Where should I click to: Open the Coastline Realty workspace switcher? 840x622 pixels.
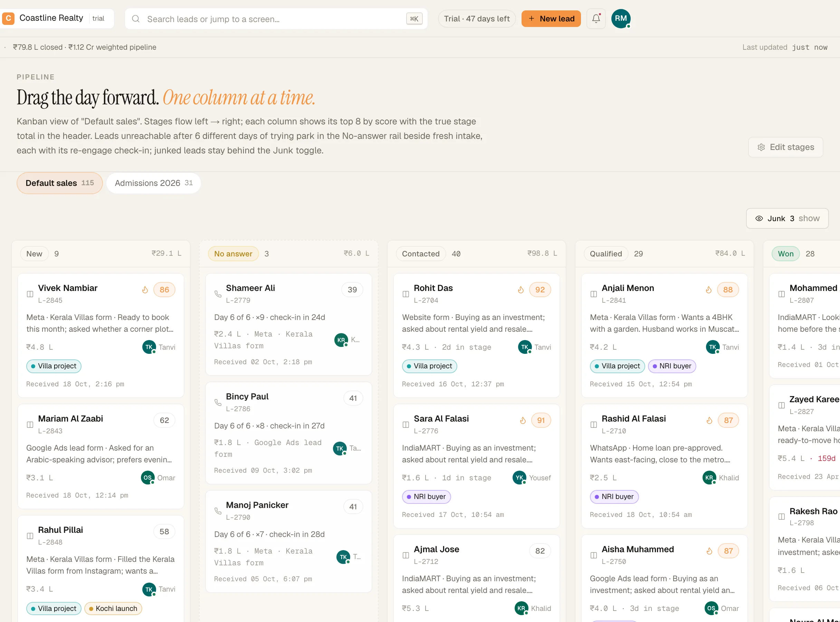[x=57, y=18]
